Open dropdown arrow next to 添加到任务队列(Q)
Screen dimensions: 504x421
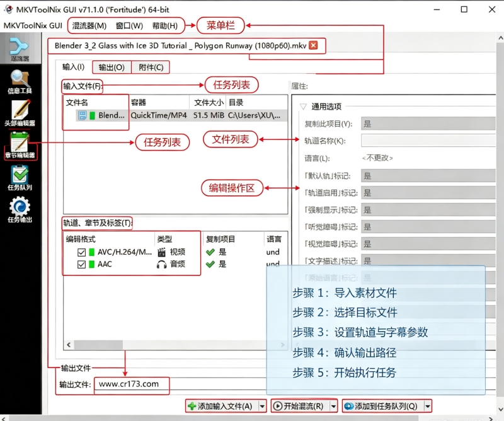click(428, 407)
